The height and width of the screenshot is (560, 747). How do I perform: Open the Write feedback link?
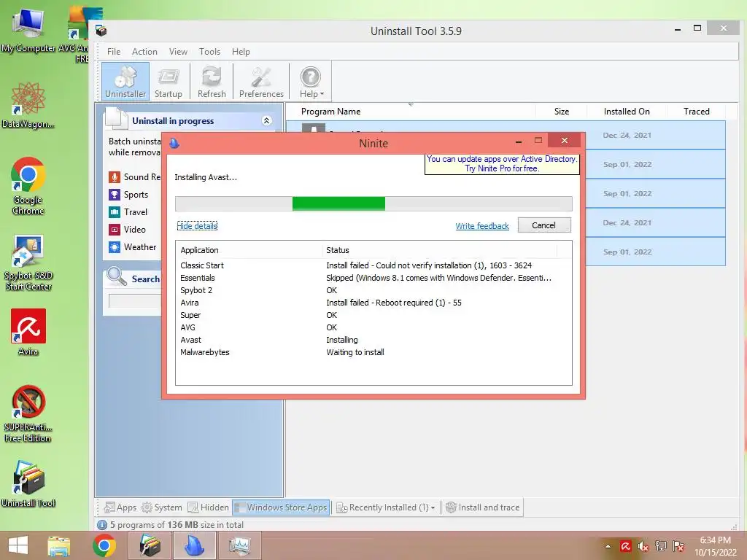point(482,226)
